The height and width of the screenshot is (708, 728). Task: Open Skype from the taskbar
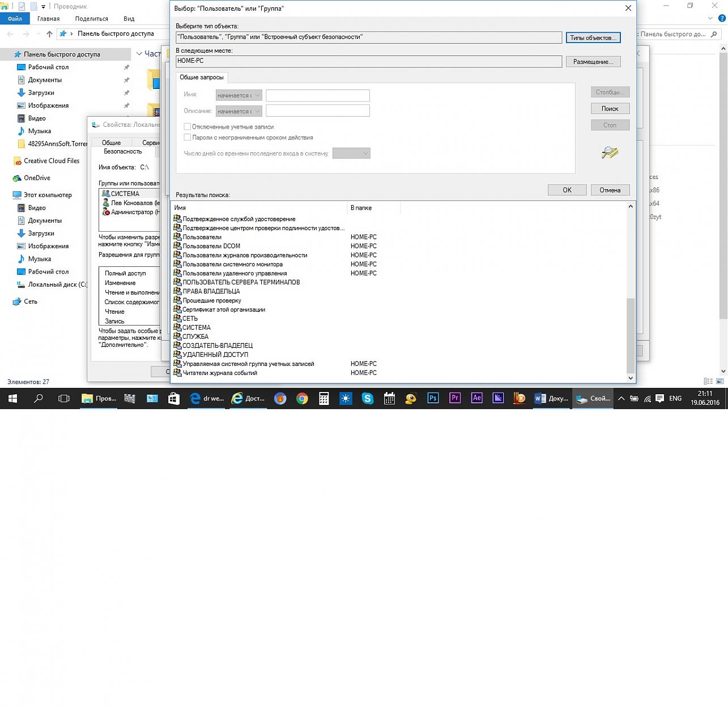[x=368, y=398]
